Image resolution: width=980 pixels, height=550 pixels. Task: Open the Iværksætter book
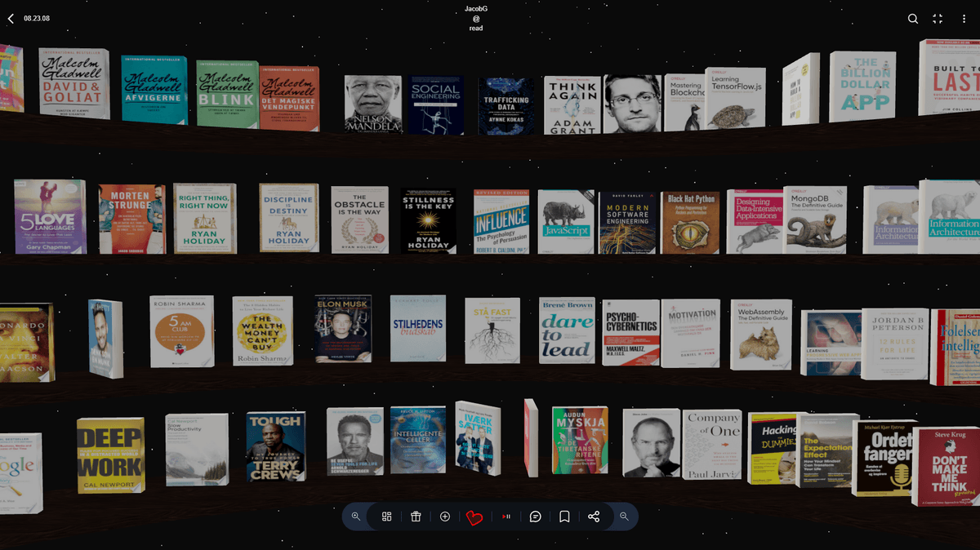point(478,439)
